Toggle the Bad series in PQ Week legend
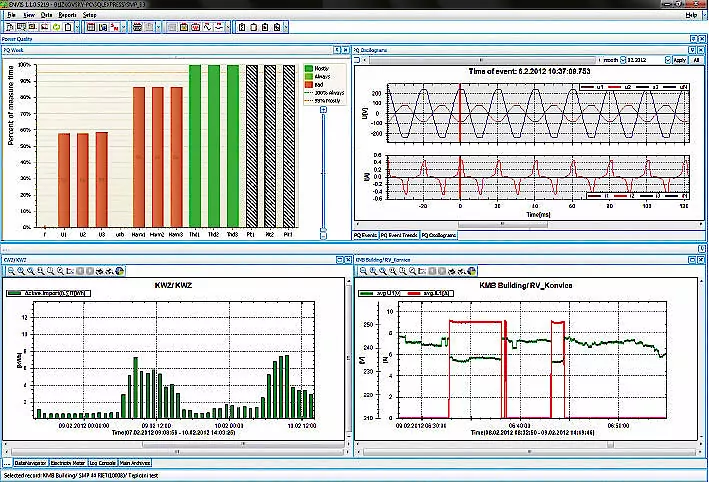 [309, 84]
